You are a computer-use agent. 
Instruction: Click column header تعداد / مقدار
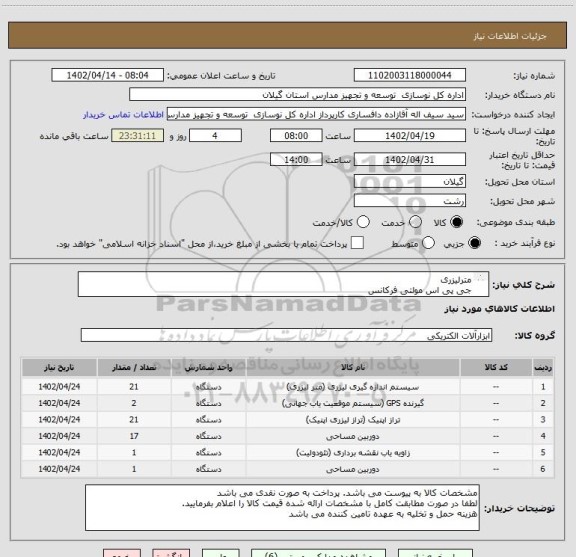[134, 367]
